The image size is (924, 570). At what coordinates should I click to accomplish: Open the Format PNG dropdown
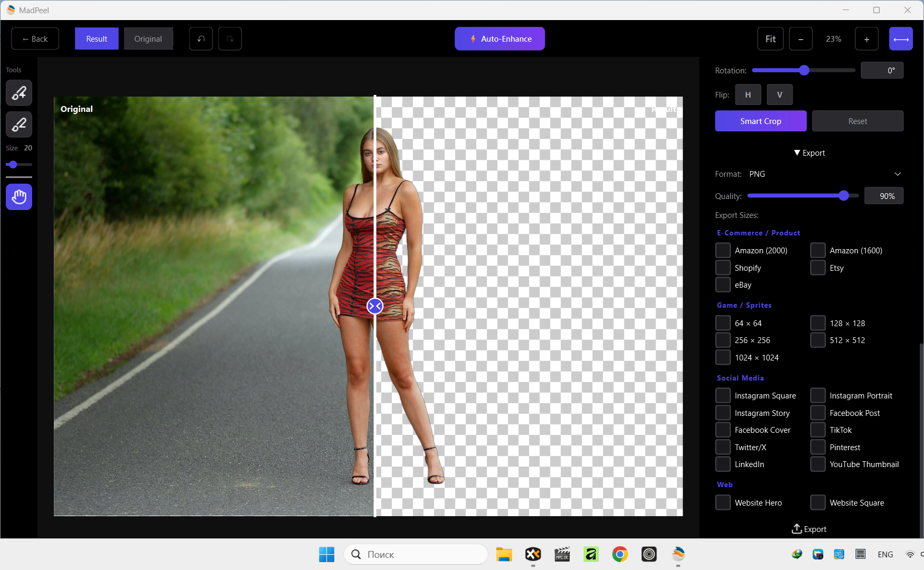pos(823,174)
